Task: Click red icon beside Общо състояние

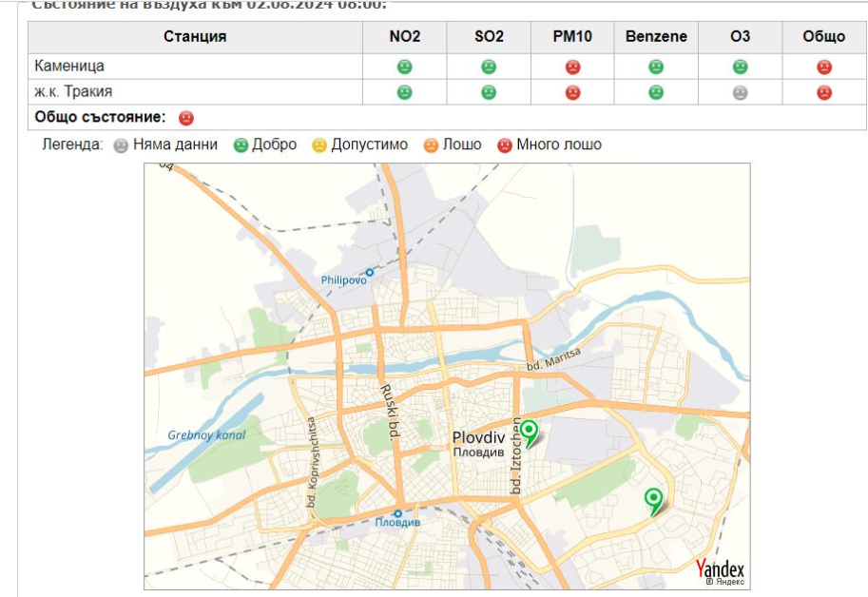Action: [x=186, y=117]
